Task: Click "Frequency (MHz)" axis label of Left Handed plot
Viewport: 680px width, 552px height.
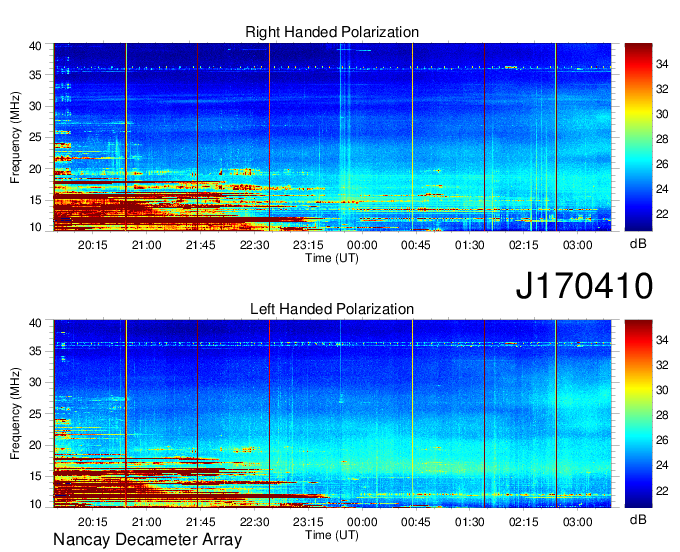Action: click(x=15, y=414)
